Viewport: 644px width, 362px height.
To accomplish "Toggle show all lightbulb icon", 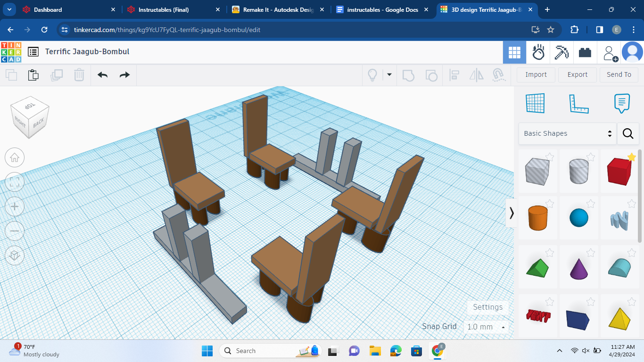I will pyautogui.click(x=372, y=75).
